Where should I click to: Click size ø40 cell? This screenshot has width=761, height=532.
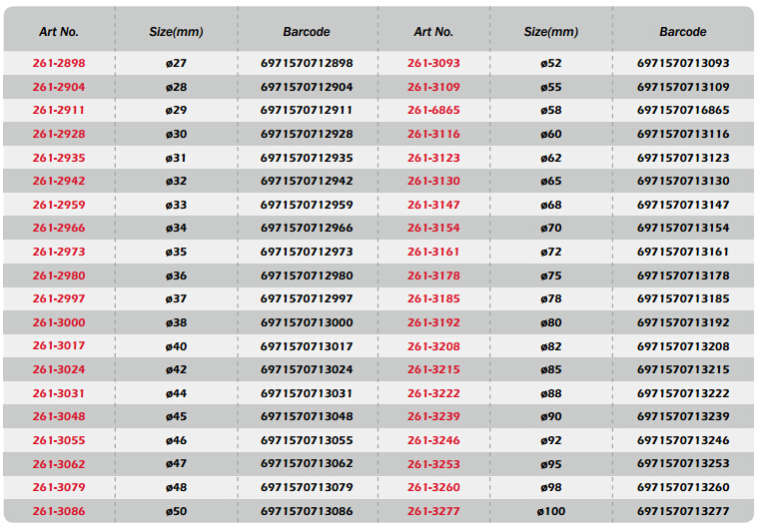click(x=176, y=346)
